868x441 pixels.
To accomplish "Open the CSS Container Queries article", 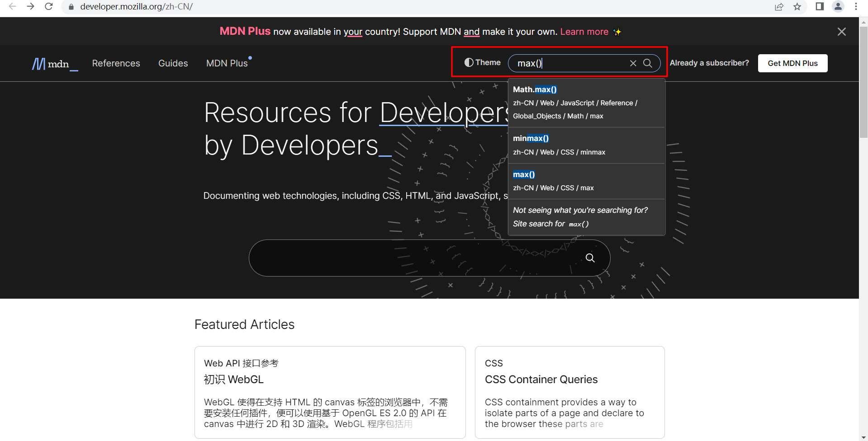I will click(541, 380).
